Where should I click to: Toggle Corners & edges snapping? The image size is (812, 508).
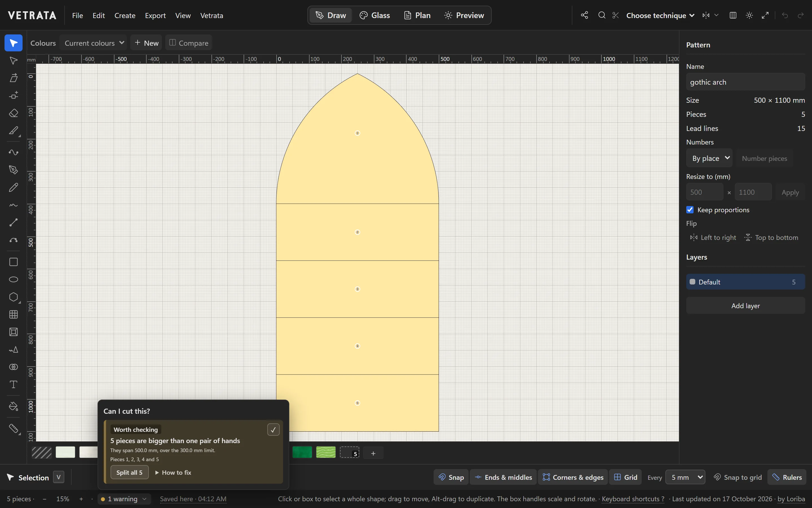tap(573, 477)
